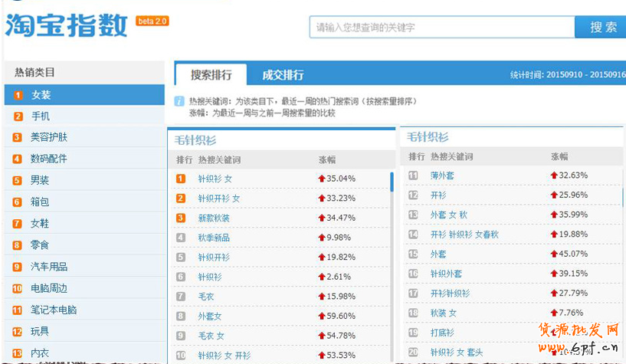This screenshot has width=626, height=364.
Task: Click the 打底衫 keyword
Action: point(442,333)
